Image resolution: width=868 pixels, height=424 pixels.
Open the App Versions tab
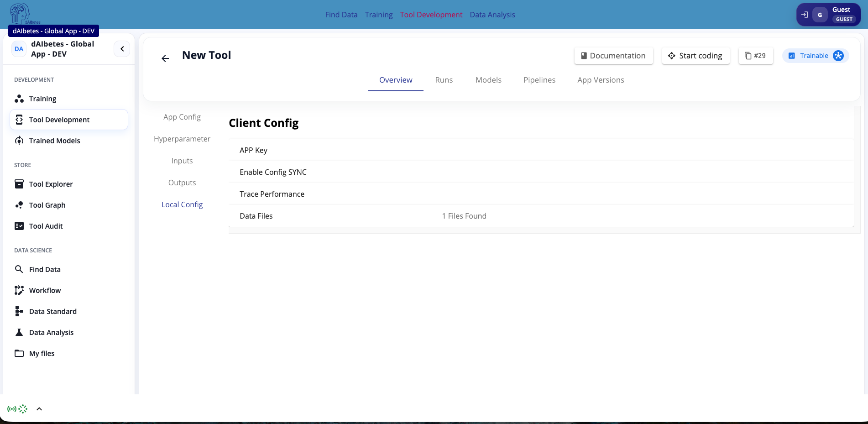click(601, 80)
